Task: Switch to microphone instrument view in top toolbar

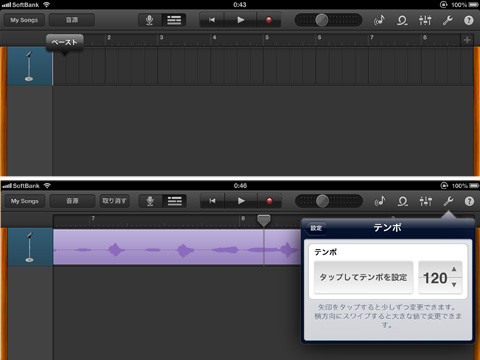Action: [150, 20]
